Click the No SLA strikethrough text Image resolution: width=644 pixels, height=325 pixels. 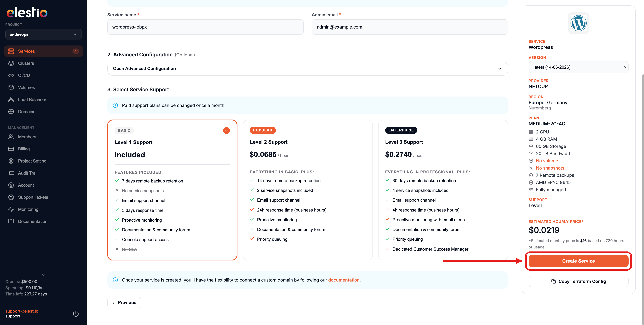pyautogui.click(x=129, y=249)
